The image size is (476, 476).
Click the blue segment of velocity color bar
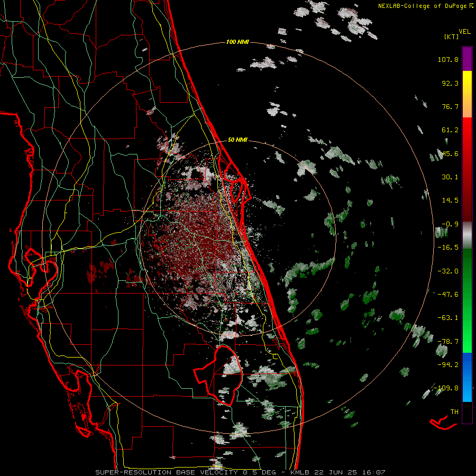pos(467,377)
